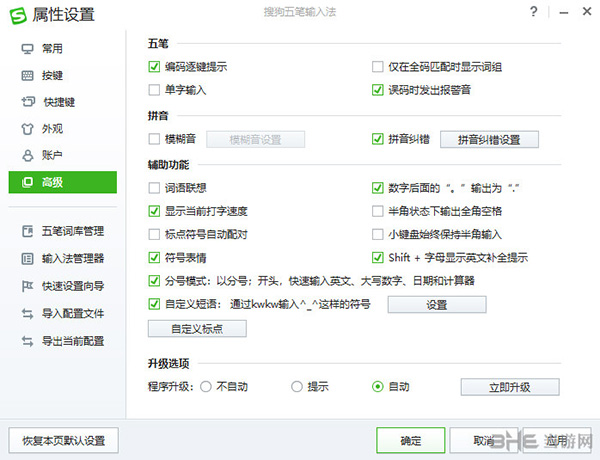Uncheck 自定义短语 option
The height and width of the screenshot is (460, 600).
click(154, 304)
